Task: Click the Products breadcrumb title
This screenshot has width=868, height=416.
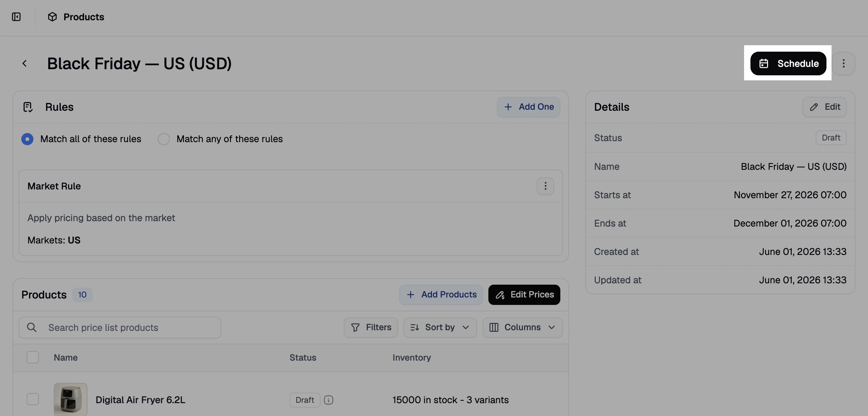Action: [x=84, y=17]
